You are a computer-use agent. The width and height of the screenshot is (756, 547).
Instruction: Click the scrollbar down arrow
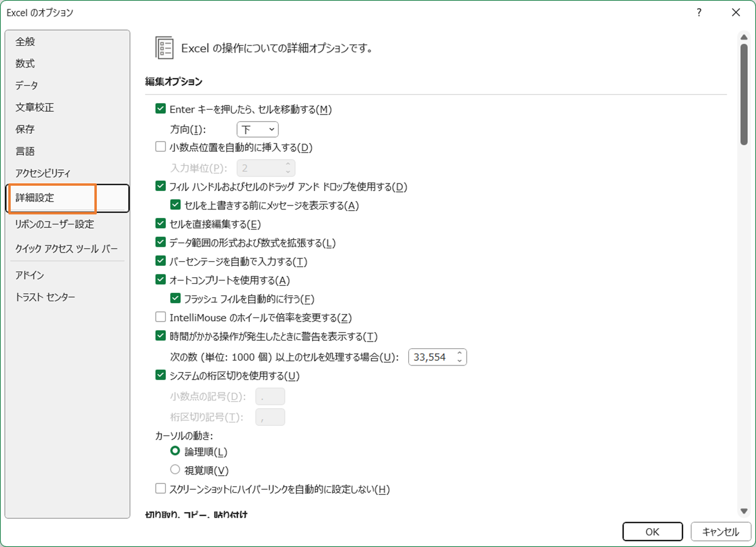click(744, 511)
